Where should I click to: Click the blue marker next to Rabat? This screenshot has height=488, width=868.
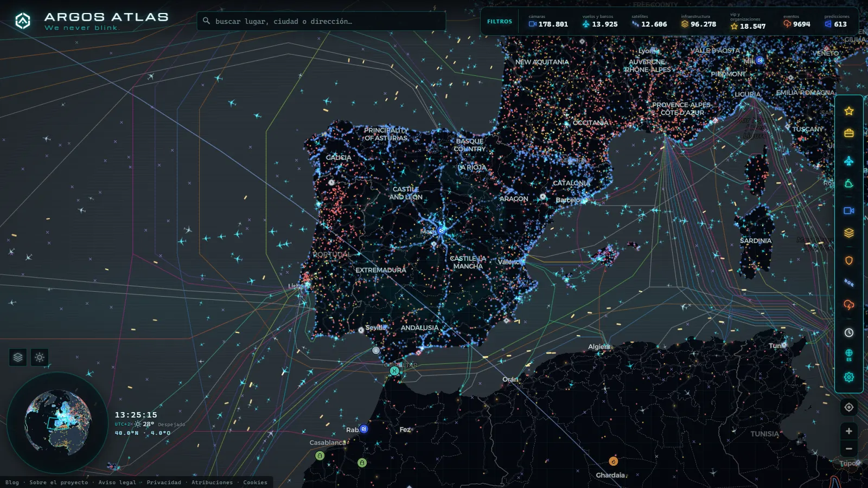click(364, 429)
